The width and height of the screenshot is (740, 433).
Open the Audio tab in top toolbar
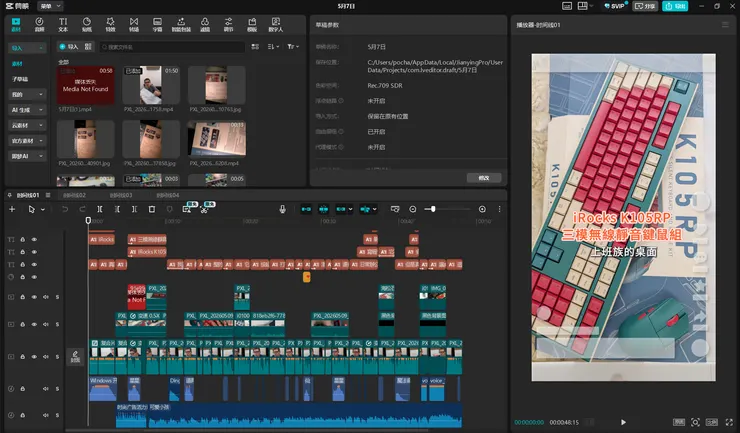coord(39,25)
